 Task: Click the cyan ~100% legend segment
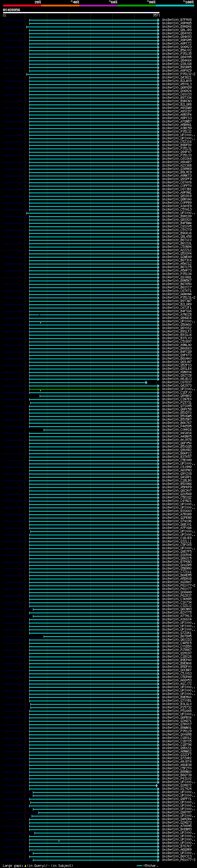click(x=175, y=6)
